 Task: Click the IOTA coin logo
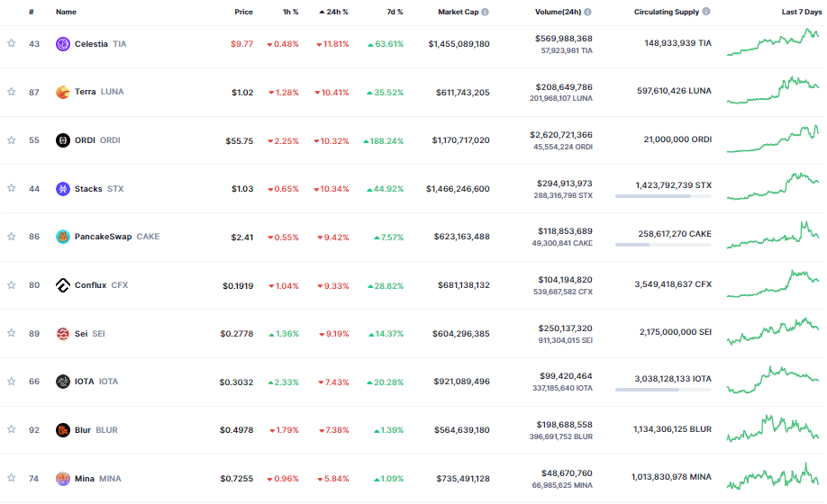63,382
